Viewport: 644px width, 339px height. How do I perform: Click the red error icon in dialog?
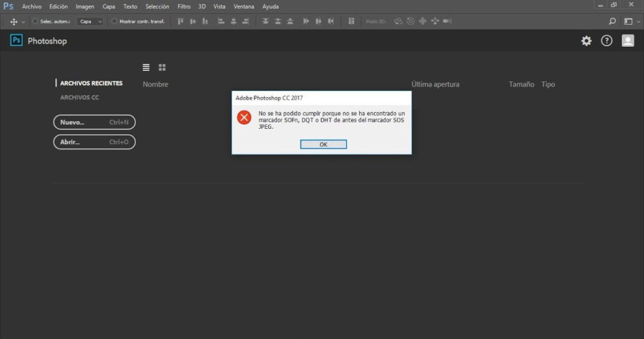[x=244, y=118]
